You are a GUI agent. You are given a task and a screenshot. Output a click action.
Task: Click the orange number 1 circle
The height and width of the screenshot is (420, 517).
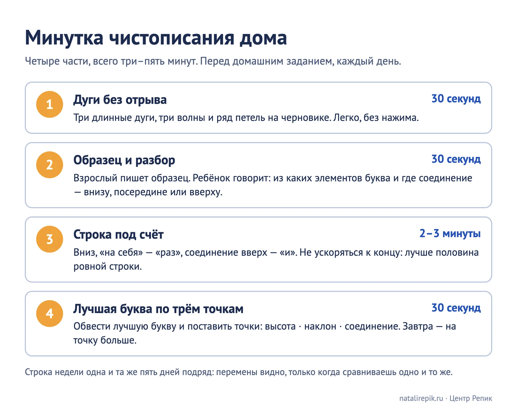coord(49,104)
